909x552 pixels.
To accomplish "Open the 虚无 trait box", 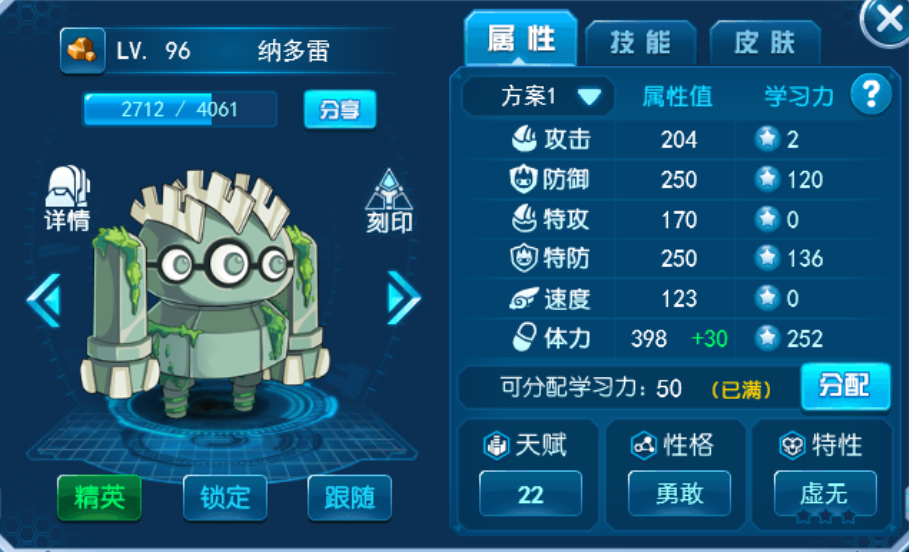I will pos(825,494).
